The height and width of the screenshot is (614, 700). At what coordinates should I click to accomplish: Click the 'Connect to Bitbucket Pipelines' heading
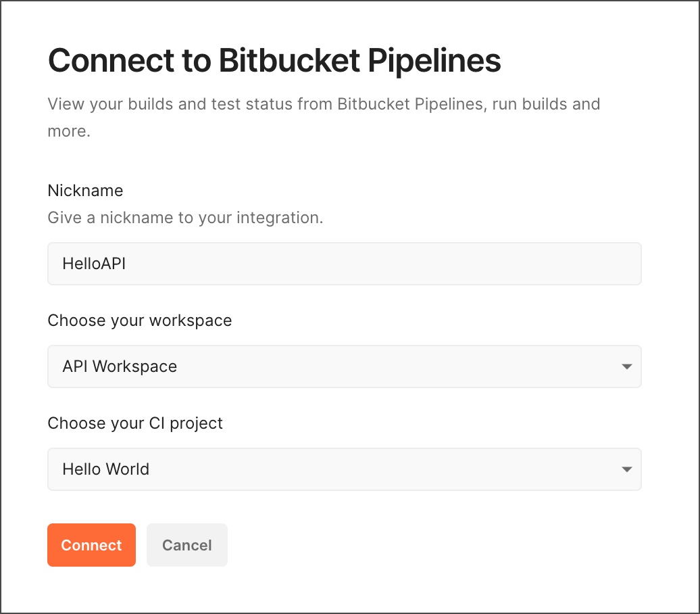point(274,60)
